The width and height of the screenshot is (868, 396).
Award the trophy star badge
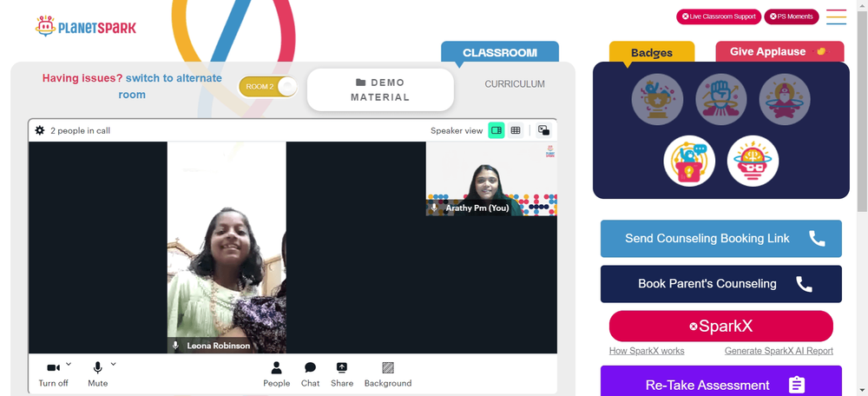pos(657,100)
